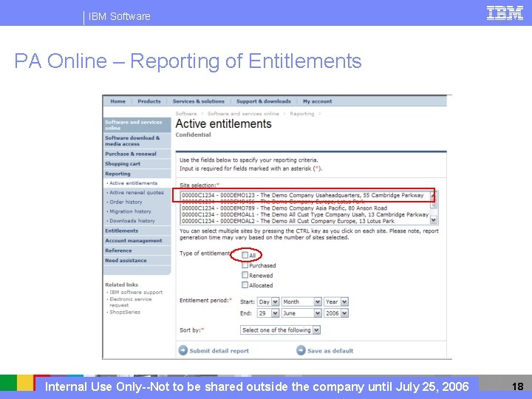Open the Start Year dropdown
Viewport: 532px width, 399px height.
click(x=336, y=301)
